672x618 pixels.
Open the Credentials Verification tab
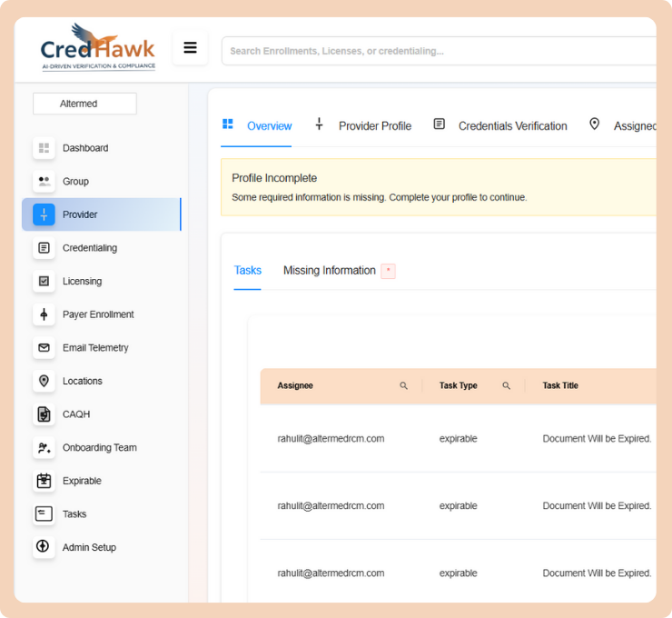pos(512,126)
